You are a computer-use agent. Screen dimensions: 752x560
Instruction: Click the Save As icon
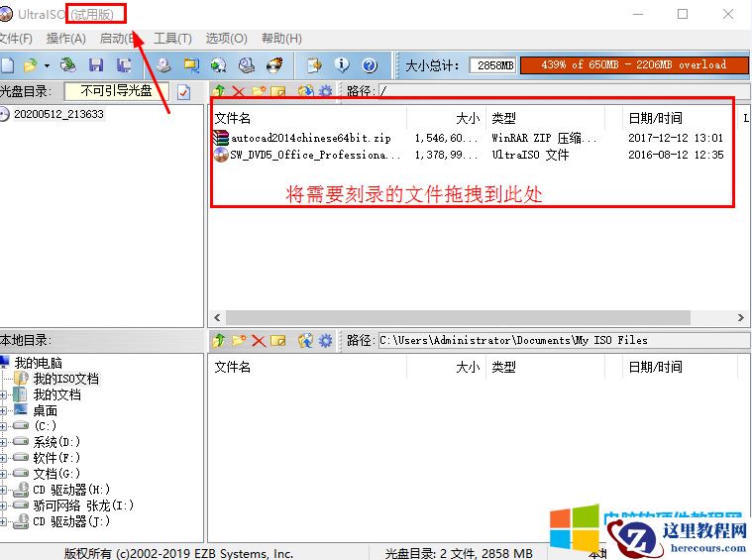pos(124,64)
